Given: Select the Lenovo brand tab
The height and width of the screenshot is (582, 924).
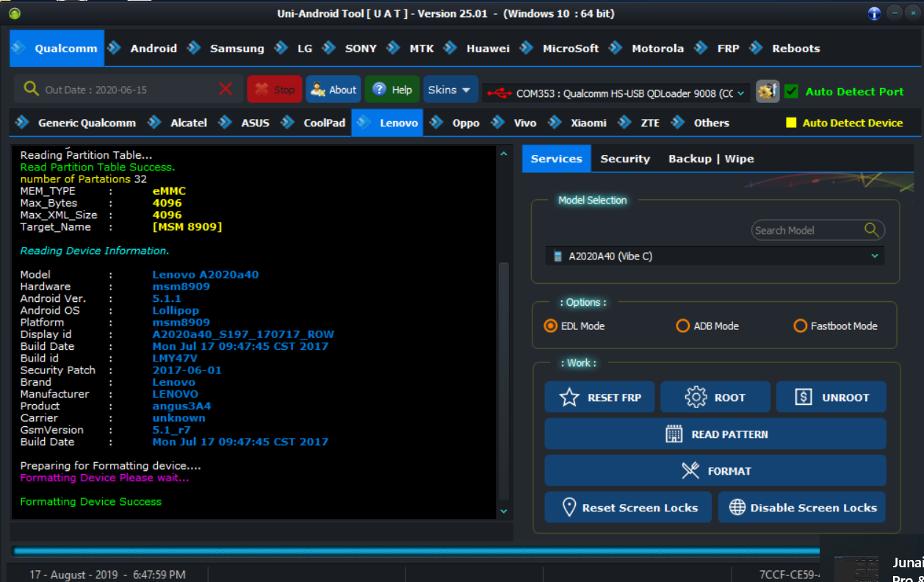Looking at the screenshot, I should tap(389, 123).
